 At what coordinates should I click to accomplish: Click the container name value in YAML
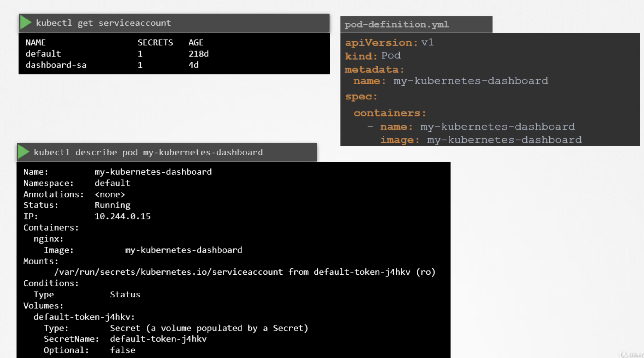(x=498, y=127)
